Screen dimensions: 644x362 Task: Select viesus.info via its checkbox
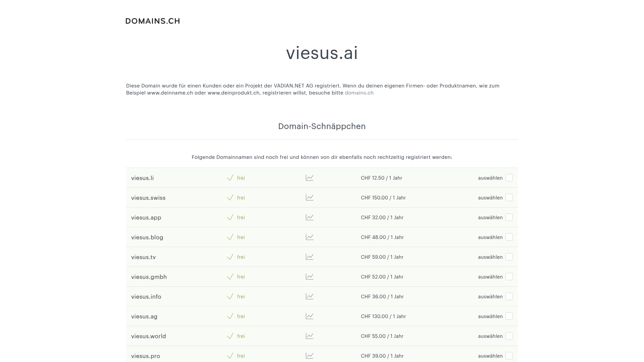tap(509, 296)
